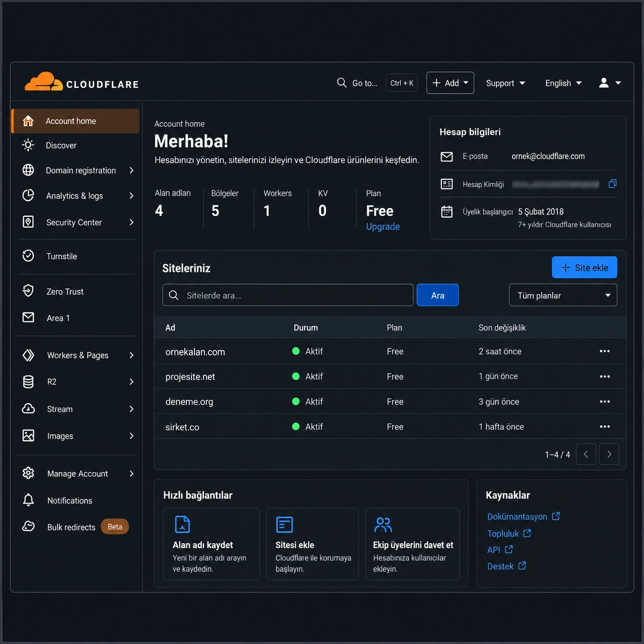Open the deneme.org site
Screen dimensions: 644x644
click(189, 402)
